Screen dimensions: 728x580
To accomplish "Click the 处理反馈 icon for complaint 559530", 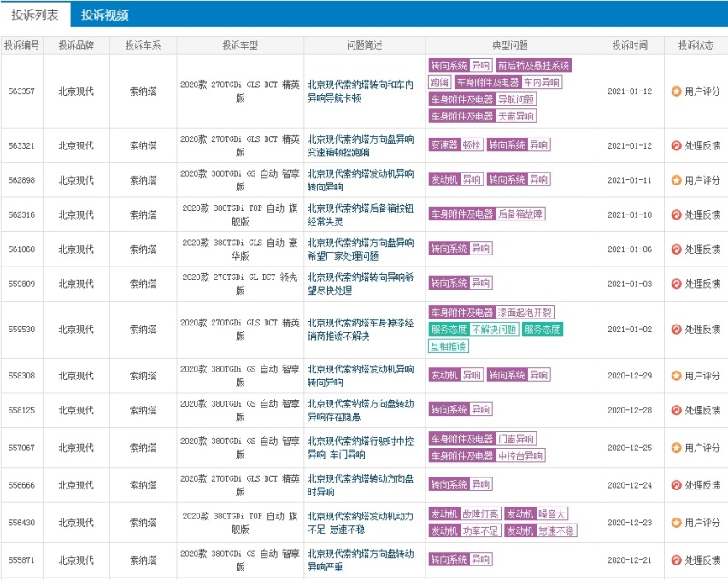I will pos(676,330).
